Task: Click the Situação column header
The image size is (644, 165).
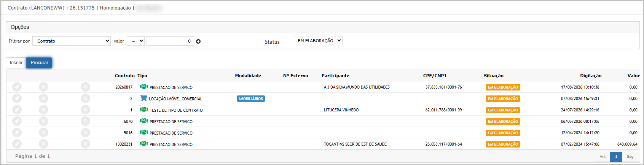Action: pos(494,76)
